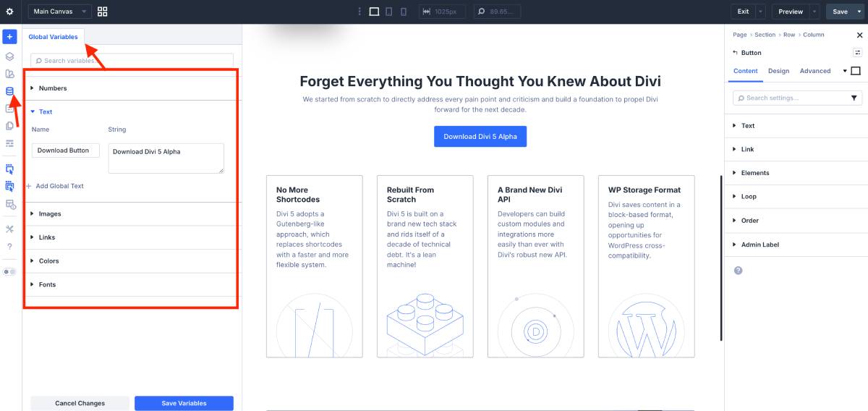Click the canvas vertical scrollbar

721,258
